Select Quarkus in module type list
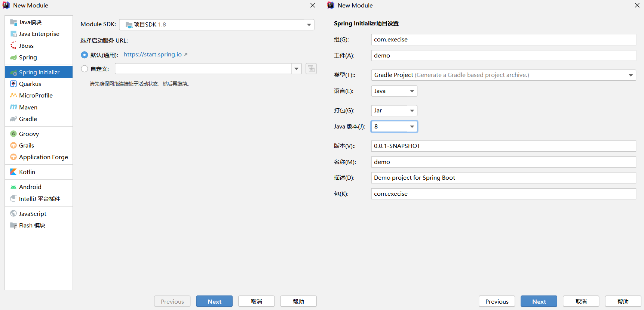The height and width of the screenshot is (310, 644). coord(39,84)
